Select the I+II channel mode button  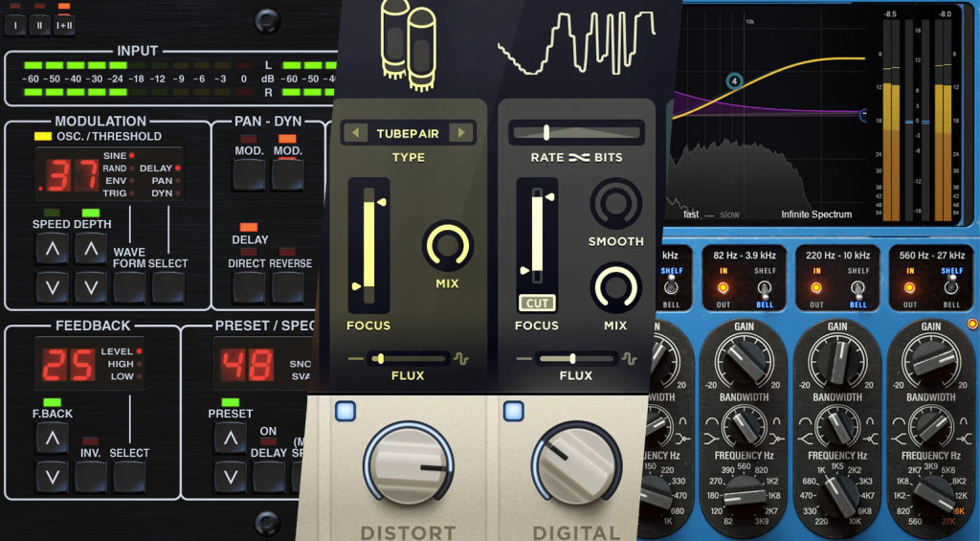click(64, 22)
